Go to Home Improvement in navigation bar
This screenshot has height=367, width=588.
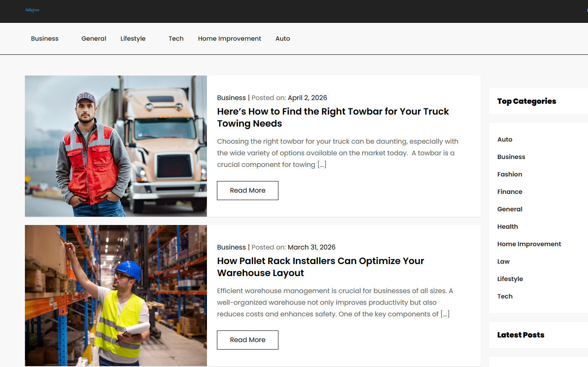[229, 39]
